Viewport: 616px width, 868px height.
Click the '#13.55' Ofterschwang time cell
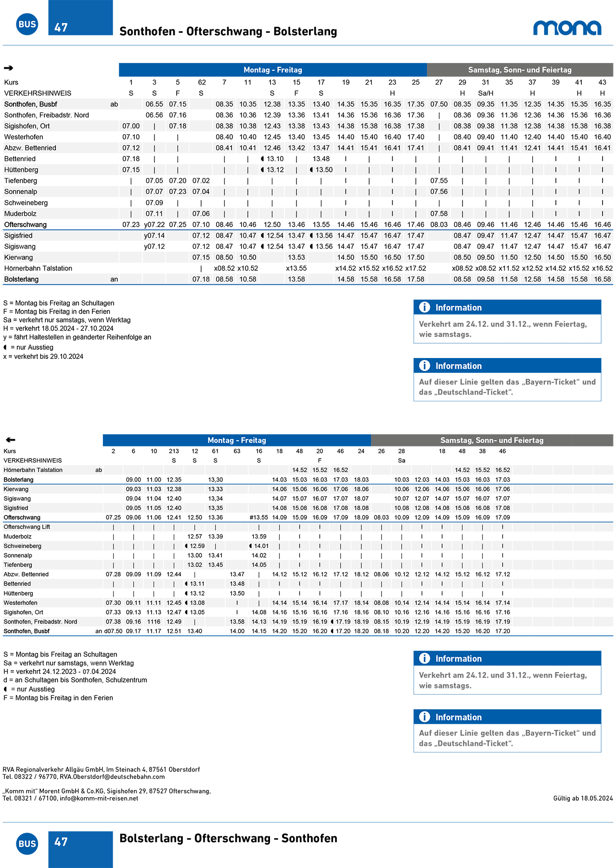click(x=259, y=518)
